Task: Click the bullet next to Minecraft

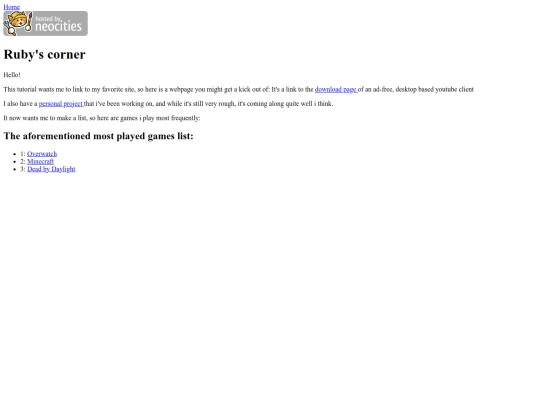Action: point(14,162)
